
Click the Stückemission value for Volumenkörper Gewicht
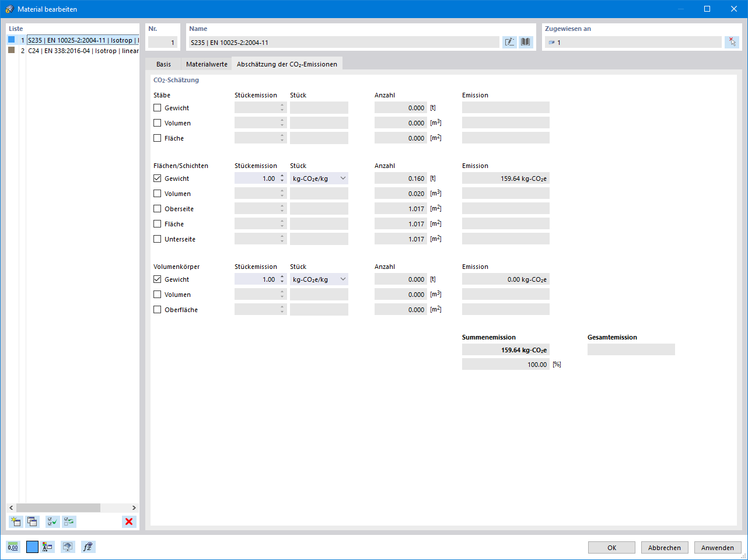click(256, 279)
